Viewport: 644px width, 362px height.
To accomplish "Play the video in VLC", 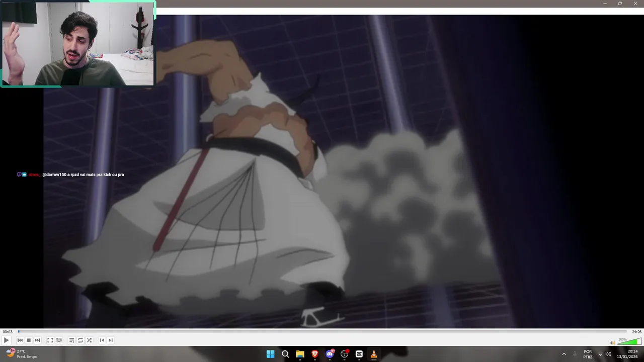I will tap(7, 340).
